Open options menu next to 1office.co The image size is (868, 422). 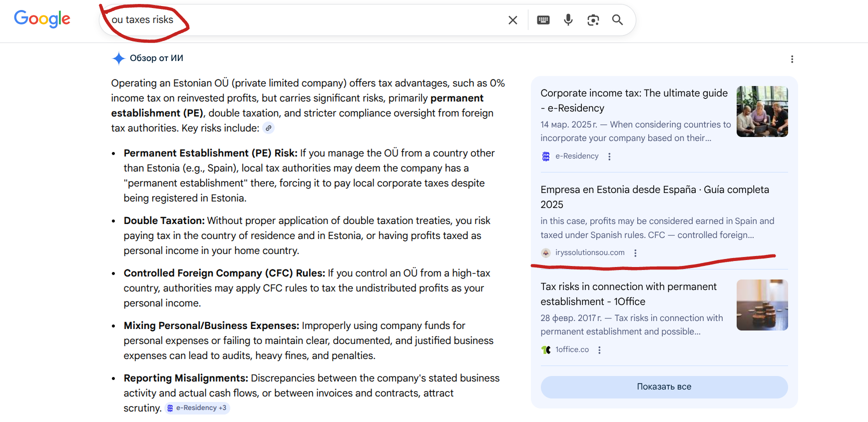599,350
